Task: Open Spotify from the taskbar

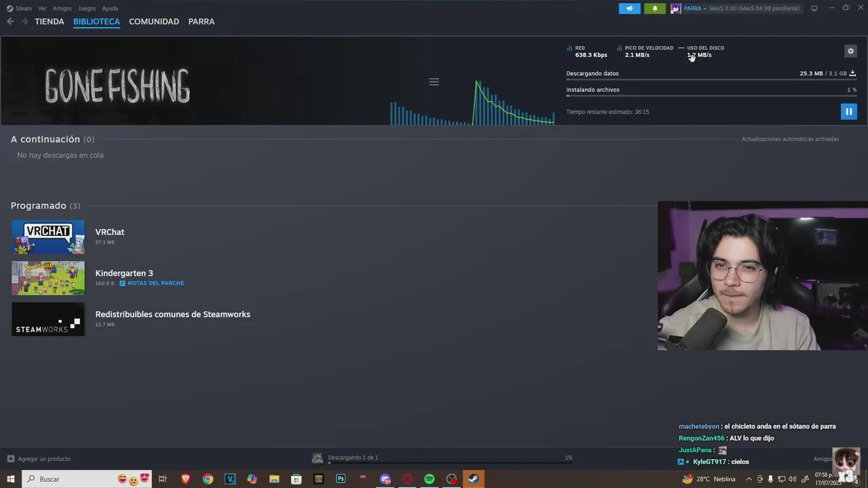Action: [x=429, y=479]
